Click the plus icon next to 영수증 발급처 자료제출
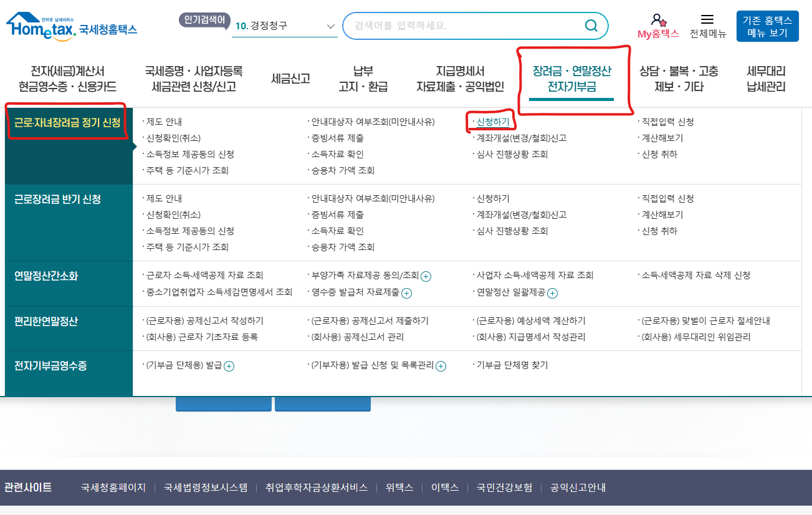The width and height of the screenshot is (812, 515). 407,292
